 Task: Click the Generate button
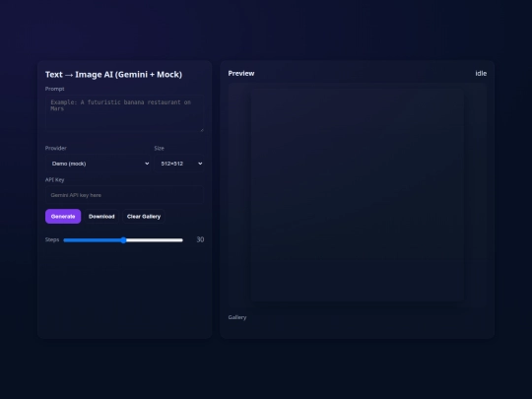(x=63, y=217)
